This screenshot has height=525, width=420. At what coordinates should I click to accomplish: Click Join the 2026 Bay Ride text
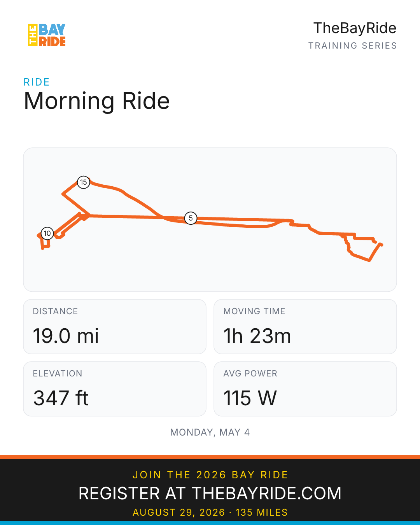210,475
